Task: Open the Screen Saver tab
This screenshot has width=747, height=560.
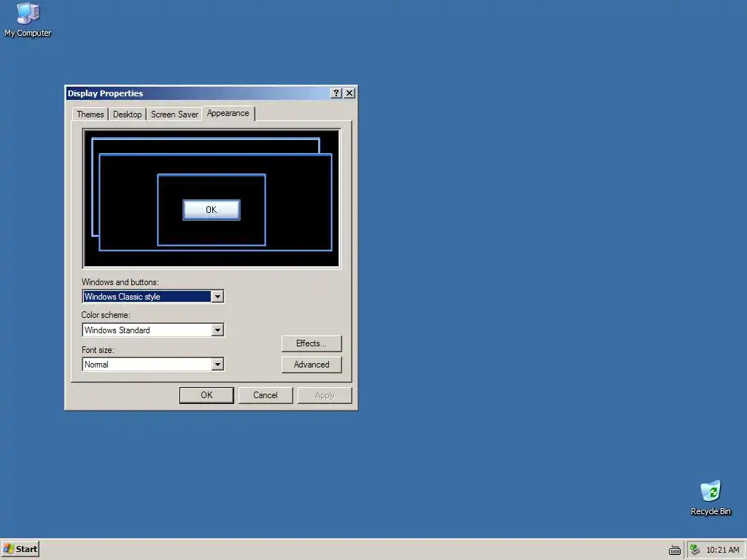Action: click(x=174, y=114)
